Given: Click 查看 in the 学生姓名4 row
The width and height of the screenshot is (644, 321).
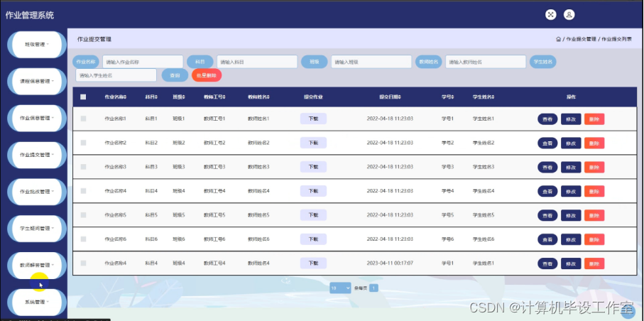Looking at the screenshot, I should point(547,191).
